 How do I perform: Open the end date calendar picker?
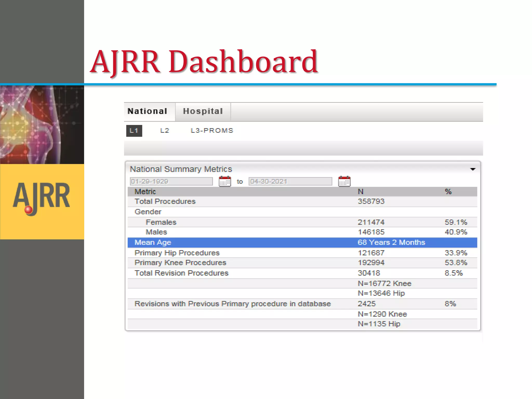click(344, 181)
